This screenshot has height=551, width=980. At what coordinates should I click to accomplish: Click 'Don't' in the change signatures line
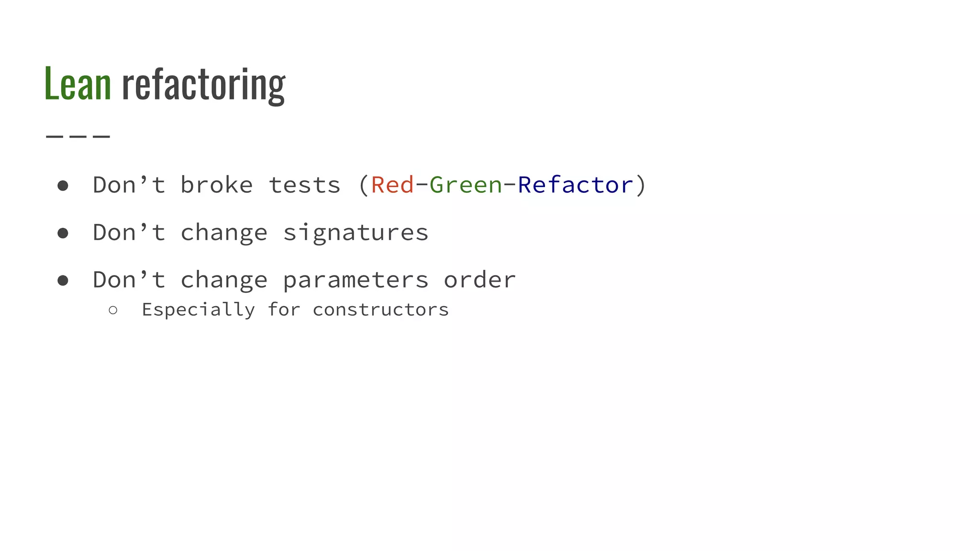(129, 233)
